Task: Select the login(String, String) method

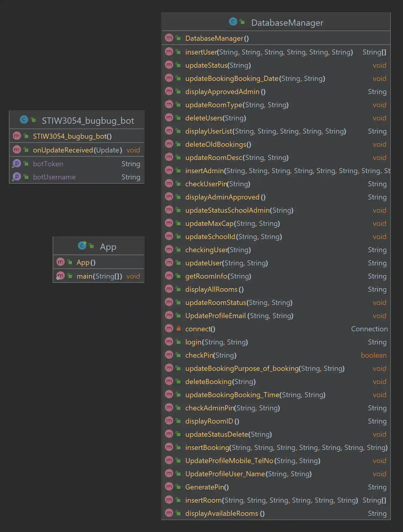Action: click(x=216, y=342)
